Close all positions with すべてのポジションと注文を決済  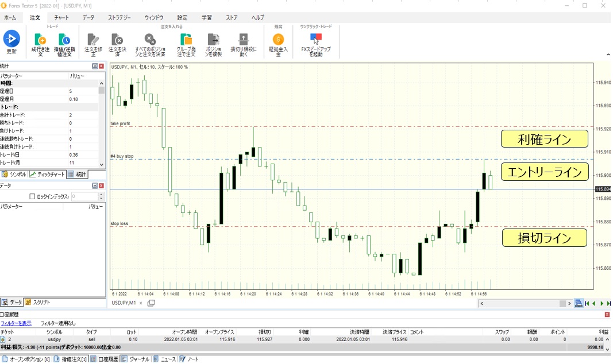[150, 40]
